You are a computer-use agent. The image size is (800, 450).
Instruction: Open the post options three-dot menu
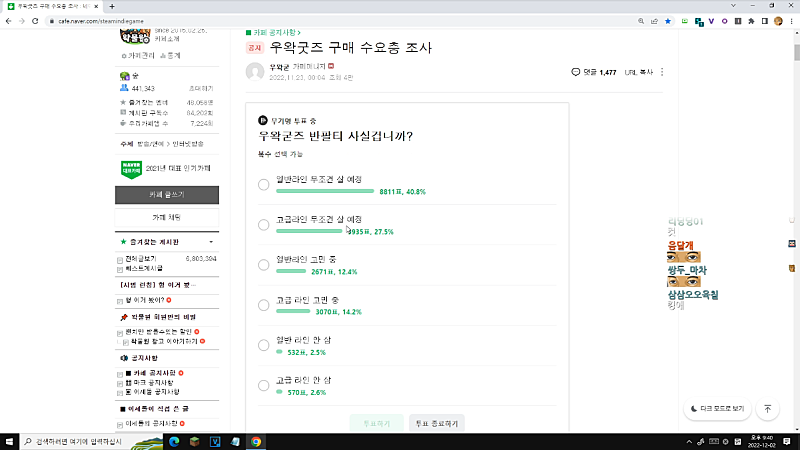[662, 72]
